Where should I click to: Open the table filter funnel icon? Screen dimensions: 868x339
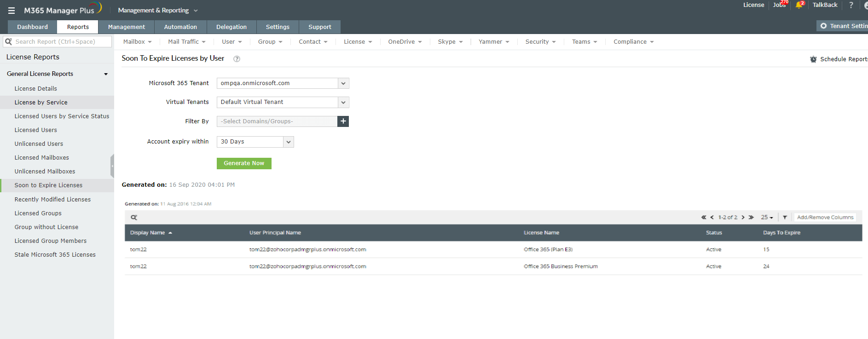pos(785,218)
